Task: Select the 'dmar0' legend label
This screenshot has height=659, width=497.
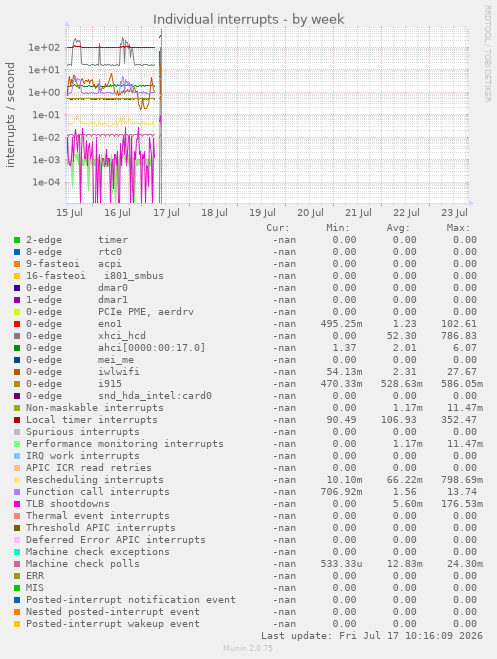Action: (113, 288)
